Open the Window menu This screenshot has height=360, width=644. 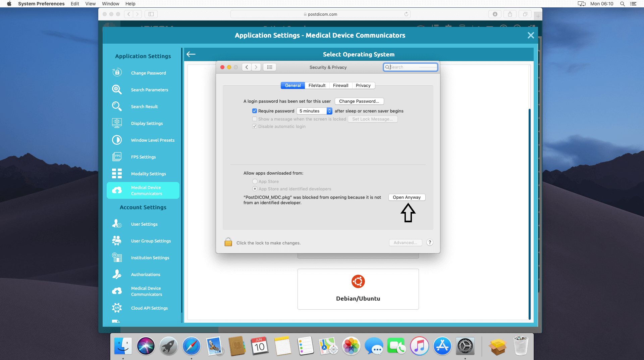pyautogui.click(x=110, y=4)
